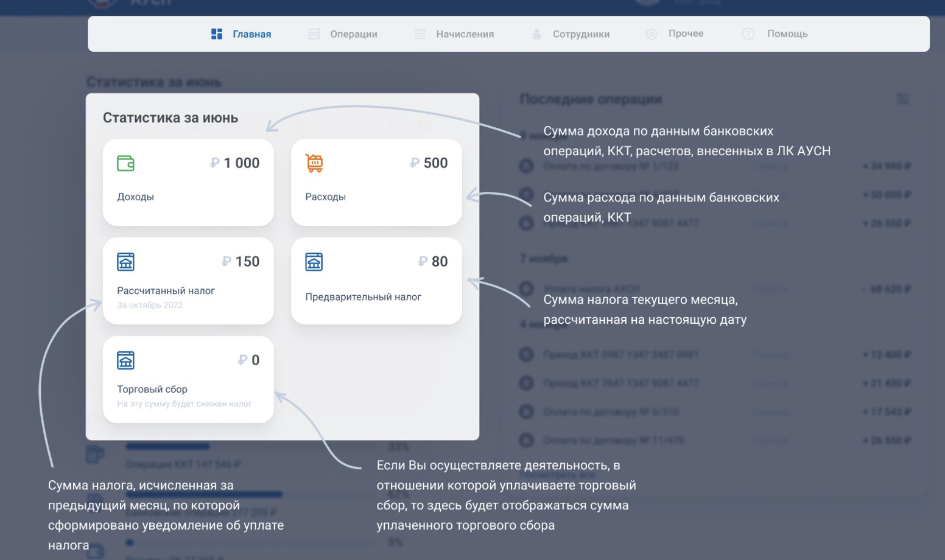Select the Доходы amount ₽ 1 000

coord(235,163)
